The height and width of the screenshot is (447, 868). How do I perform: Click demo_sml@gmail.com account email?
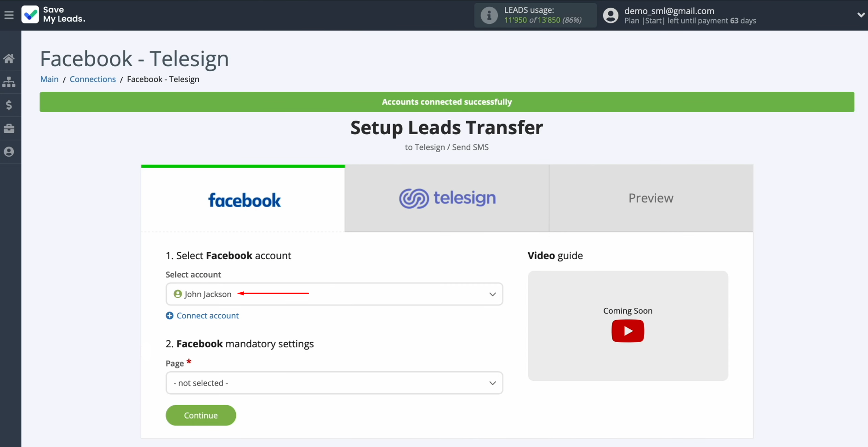click(669, 11)
